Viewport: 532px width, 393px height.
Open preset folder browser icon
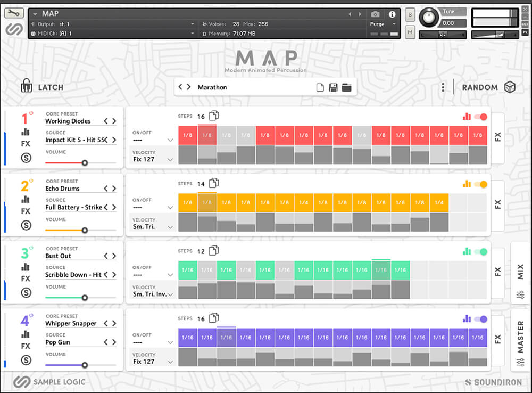click(x=347, y=88)
